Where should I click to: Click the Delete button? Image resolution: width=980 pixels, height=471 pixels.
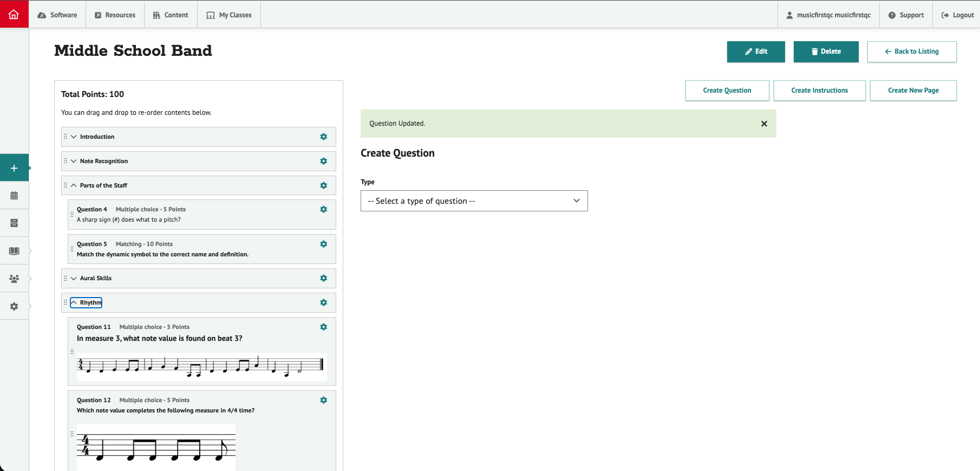coord(826,51)
